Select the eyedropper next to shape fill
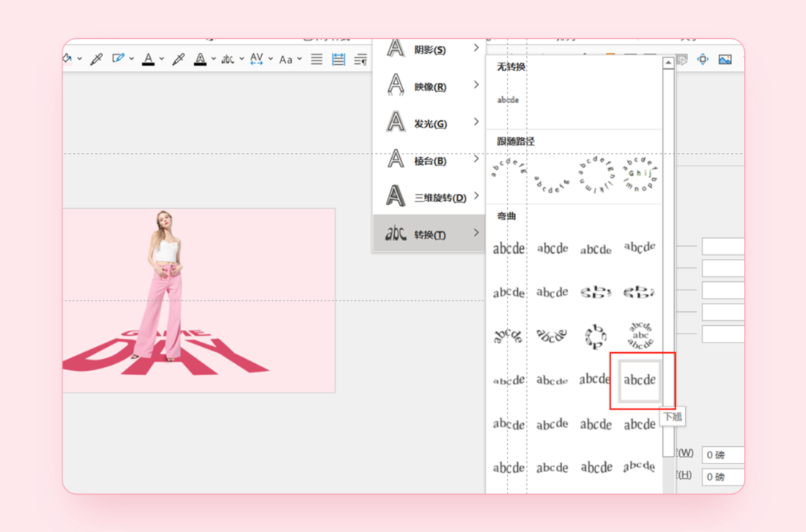806x532 pixels. pos(96,59)
